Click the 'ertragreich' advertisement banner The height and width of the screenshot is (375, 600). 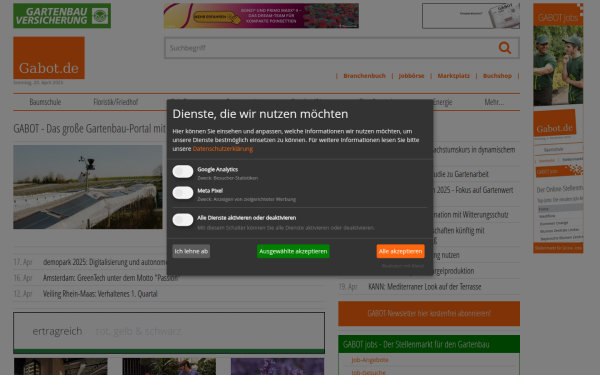169,333
